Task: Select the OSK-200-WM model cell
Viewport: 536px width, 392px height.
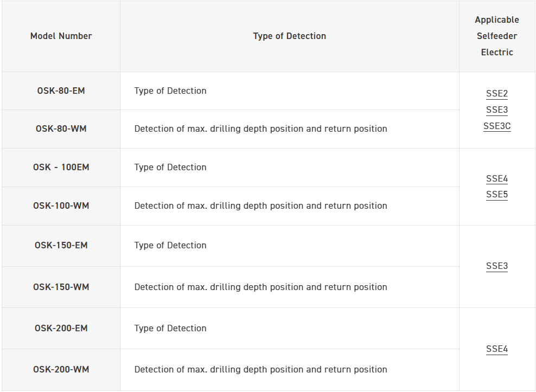Action: tap(61, 370)
